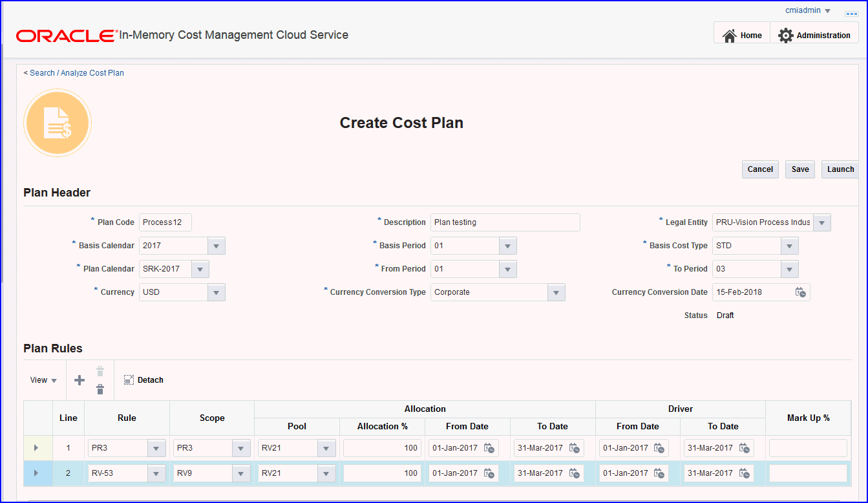Open the Rule dropdown showing RV-53
The width and height of the screenshot is (868, 503).
click(x=156, y=473)
